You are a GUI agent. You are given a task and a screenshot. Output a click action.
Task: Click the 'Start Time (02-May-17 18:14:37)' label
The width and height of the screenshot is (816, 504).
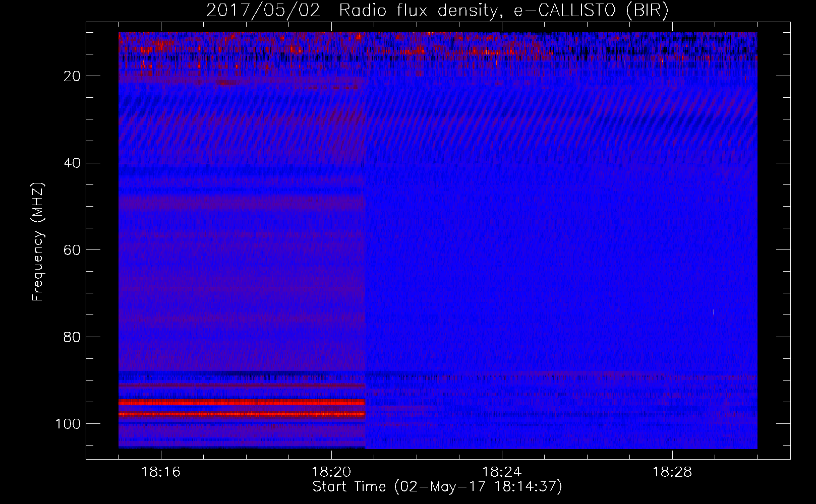pyautogui.click(x=437, y=487)
